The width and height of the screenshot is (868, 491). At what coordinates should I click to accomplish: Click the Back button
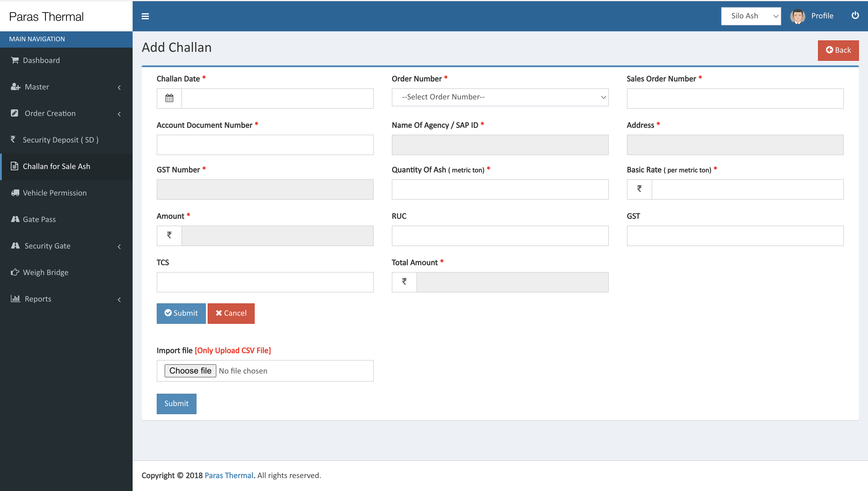tap(838, 50)
